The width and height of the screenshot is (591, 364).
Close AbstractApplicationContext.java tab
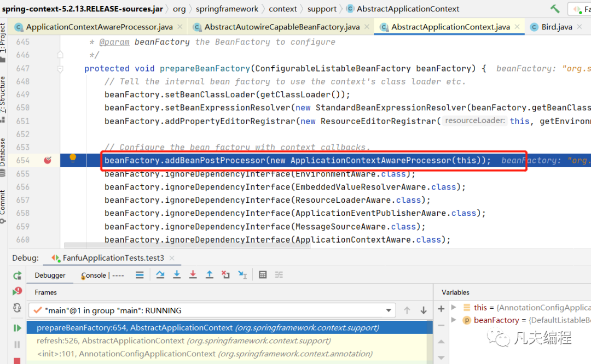coord(517,27)
